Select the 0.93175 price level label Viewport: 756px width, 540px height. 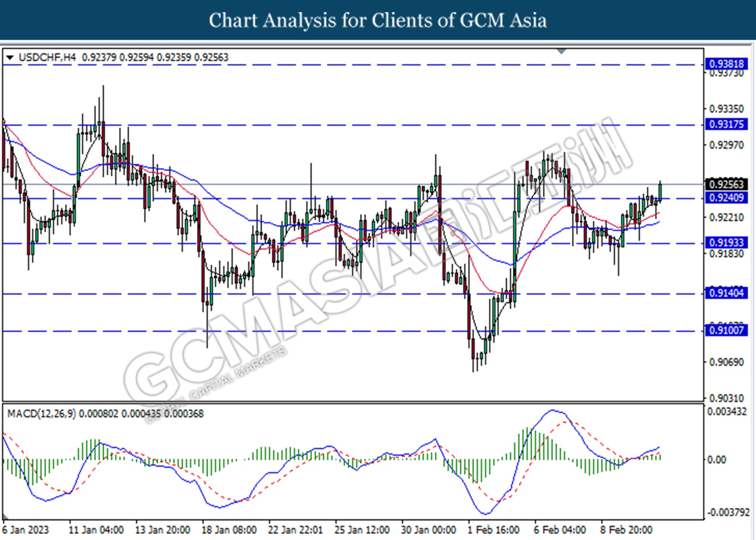(726, 124)
